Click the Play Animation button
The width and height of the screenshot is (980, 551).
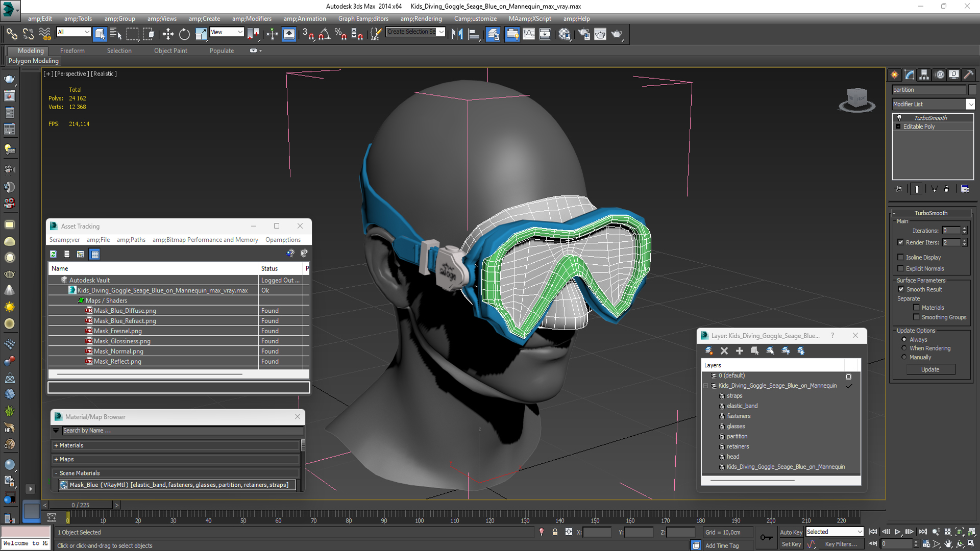pyautogui.click(x=898, y=532)
